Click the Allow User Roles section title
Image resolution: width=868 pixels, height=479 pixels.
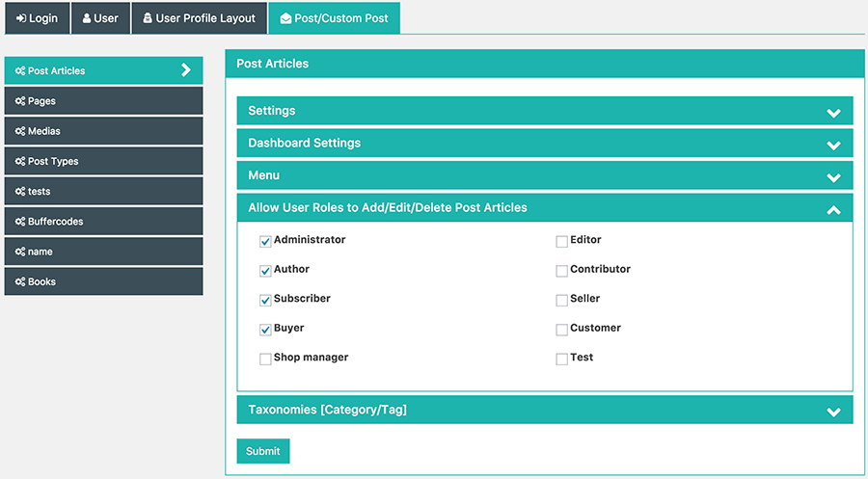388,207
